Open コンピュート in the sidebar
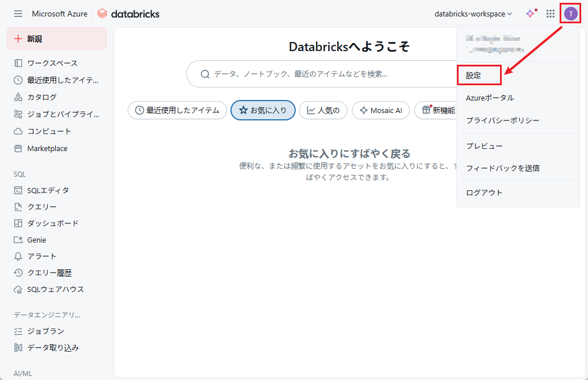 (49, 131)
